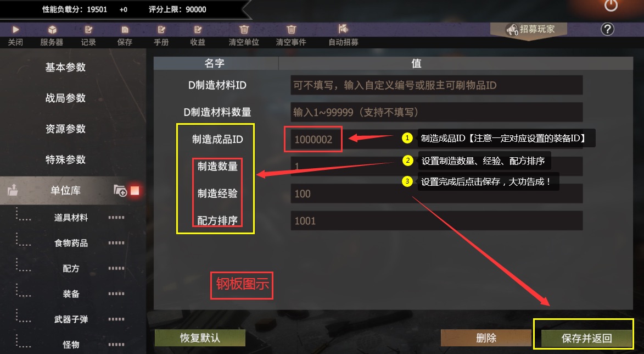Open the 收益 earnings icon
The image size is (644, 354).
(198, 30)
